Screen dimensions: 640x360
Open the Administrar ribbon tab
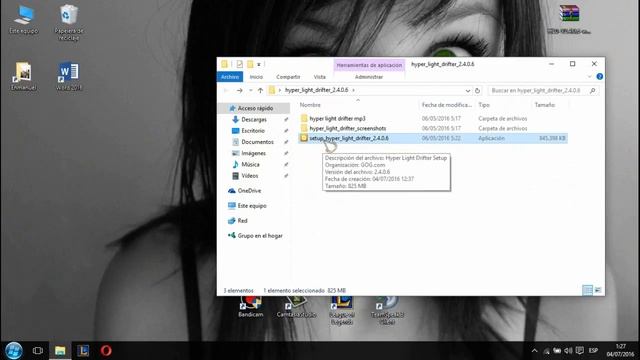(x=369, y=77)
